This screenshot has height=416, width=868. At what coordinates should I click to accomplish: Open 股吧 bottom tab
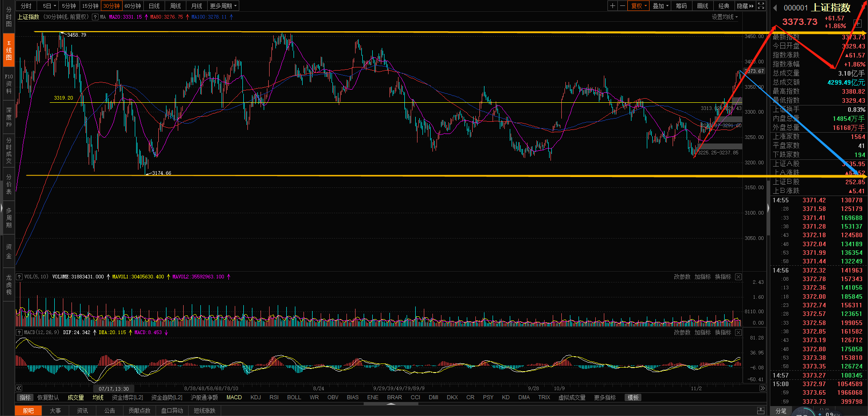point(28,411)
